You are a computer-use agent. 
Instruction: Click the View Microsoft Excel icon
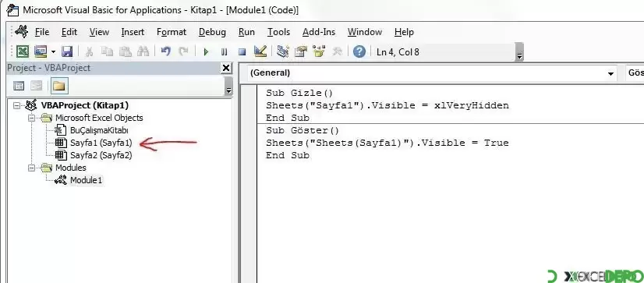tap(22, 51)
